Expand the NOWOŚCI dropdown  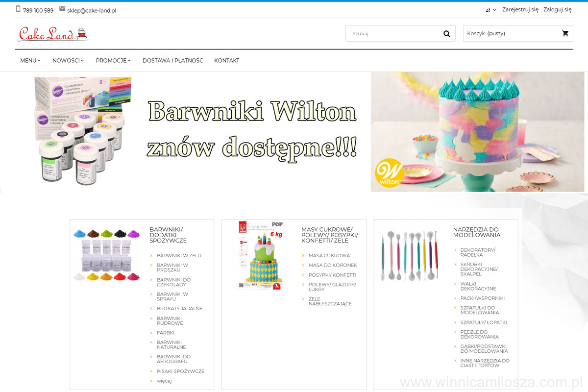68,61
